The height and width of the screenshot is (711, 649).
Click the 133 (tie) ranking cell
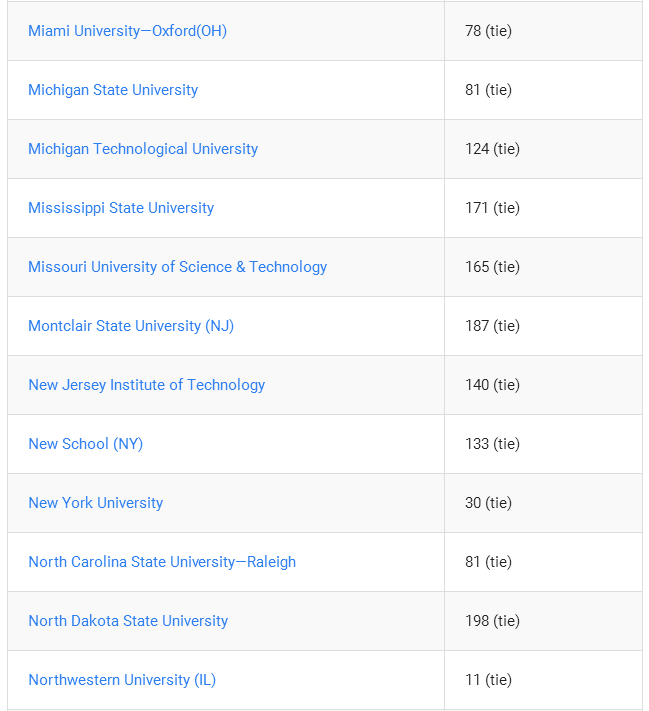click(x=543, y=444)
